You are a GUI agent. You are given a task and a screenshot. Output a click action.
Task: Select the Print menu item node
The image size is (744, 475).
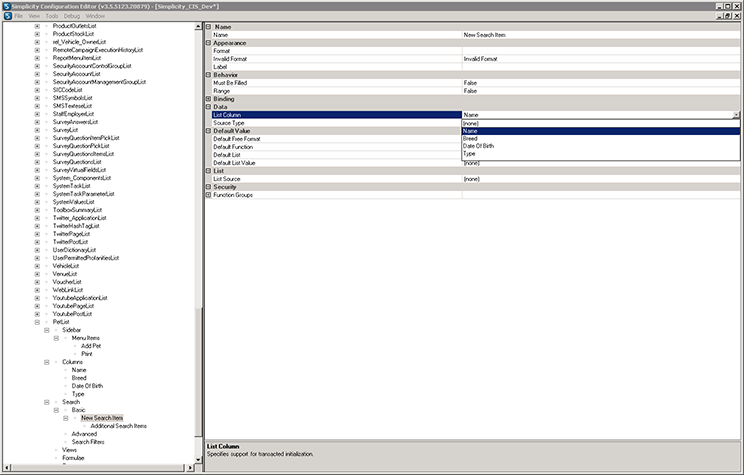pyautogui.click(x=86, y=354)
